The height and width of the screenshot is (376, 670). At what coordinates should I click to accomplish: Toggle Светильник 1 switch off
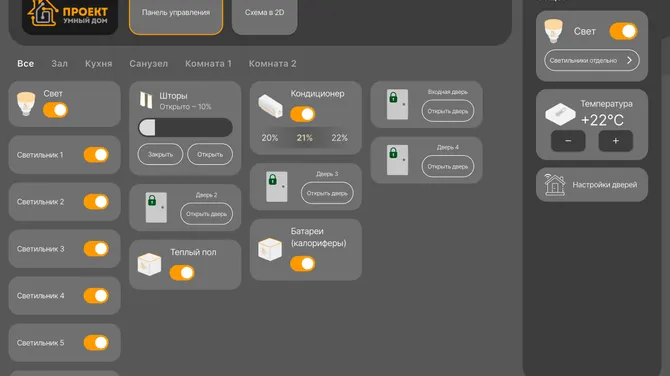tap(96, 155)
